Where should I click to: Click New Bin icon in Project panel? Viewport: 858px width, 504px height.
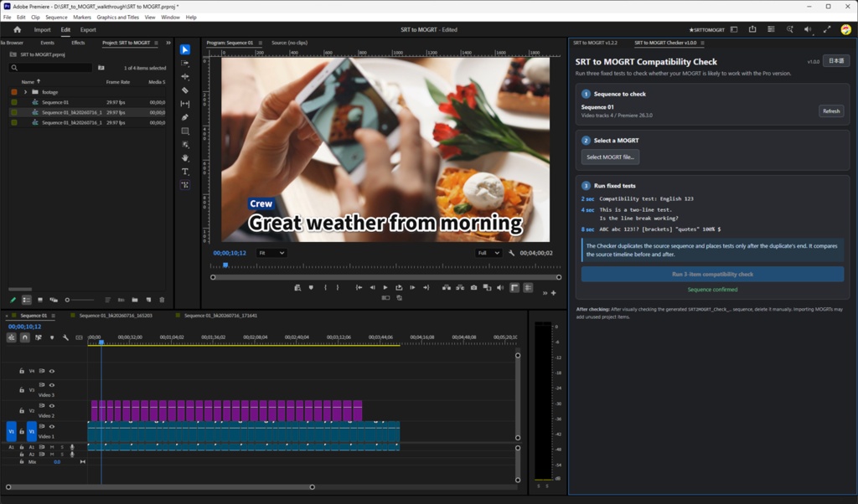pyautogui.click(x=135, y=300)
